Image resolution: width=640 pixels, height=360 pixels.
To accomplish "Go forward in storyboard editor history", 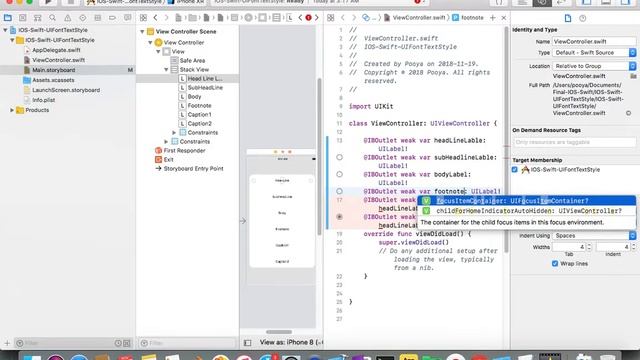I will [x=166, y=18].
